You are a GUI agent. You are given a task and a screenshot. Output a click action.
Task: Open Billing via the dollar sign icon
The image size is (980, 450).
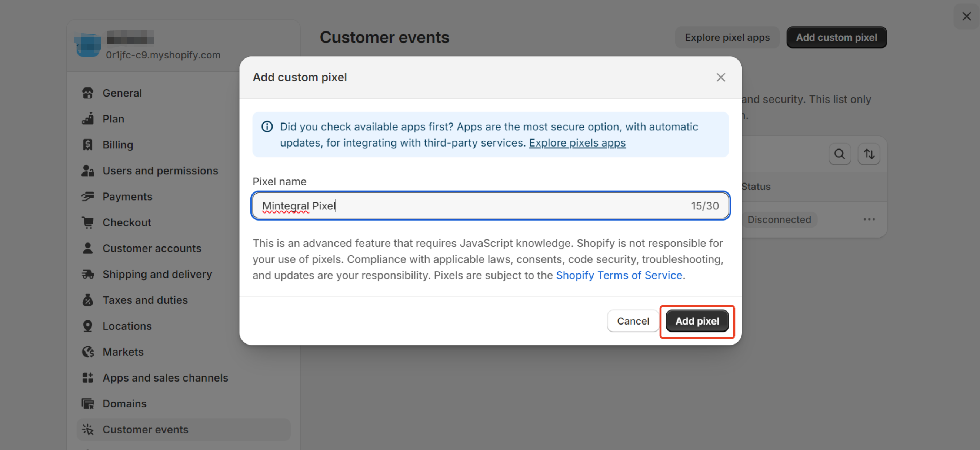[x=88, y=144]
